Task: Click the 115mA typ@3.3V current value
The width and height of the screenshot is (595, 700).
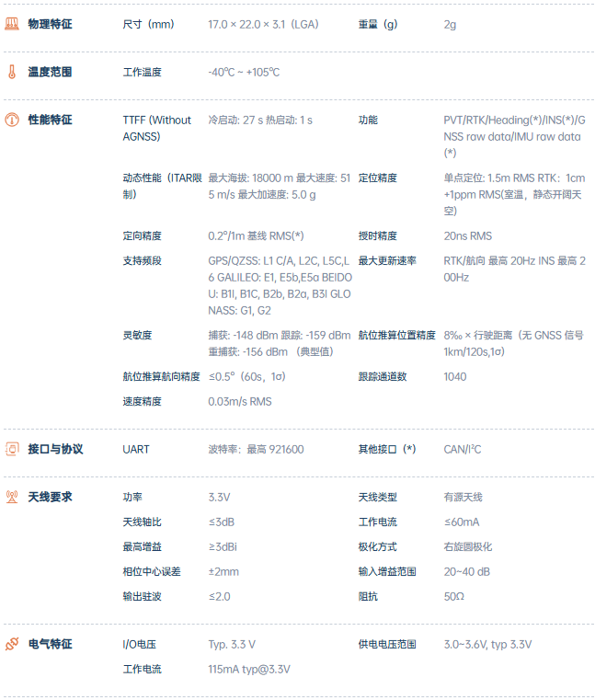Action: click(x=250, y=669)
